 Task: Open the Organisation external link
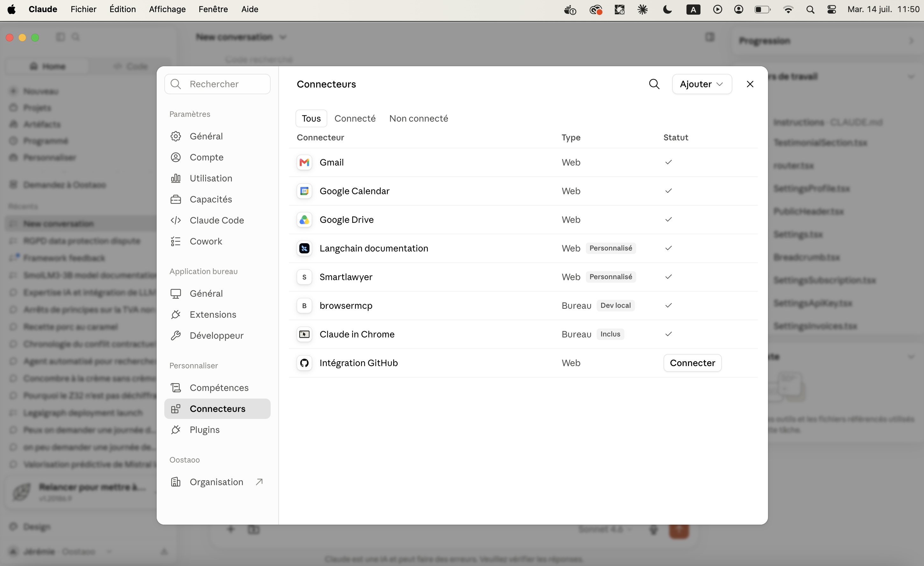217,482
